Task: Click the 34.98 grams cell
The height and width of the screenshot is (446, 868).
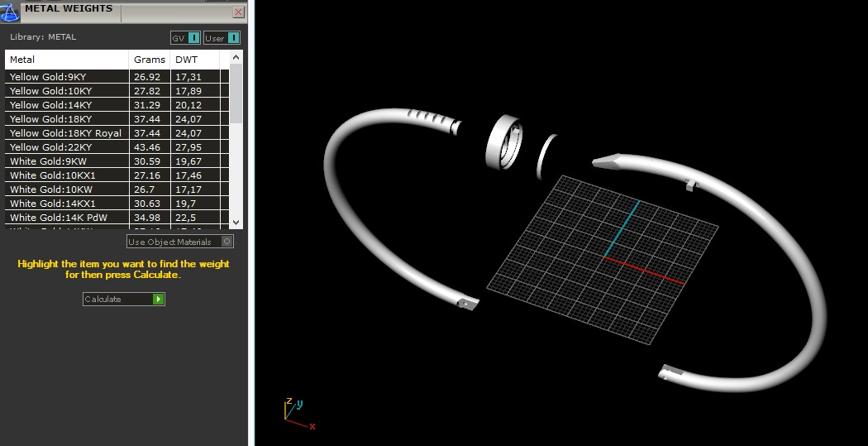Action: (150, 218)
